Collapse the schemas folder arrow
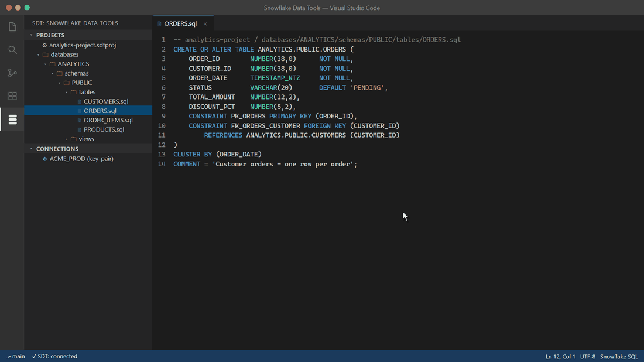Screen dimensions: 644x362 [52, 74]
